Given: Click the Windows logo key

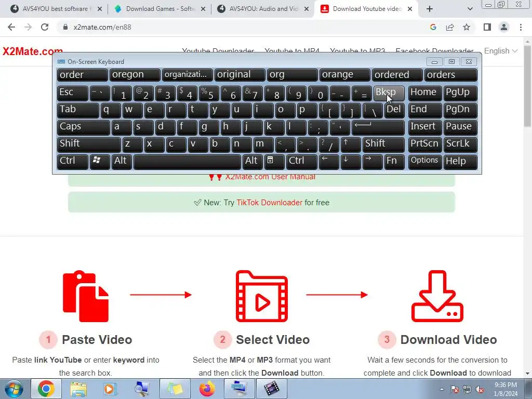Looking at the screenshot, I should click(100, 162).
